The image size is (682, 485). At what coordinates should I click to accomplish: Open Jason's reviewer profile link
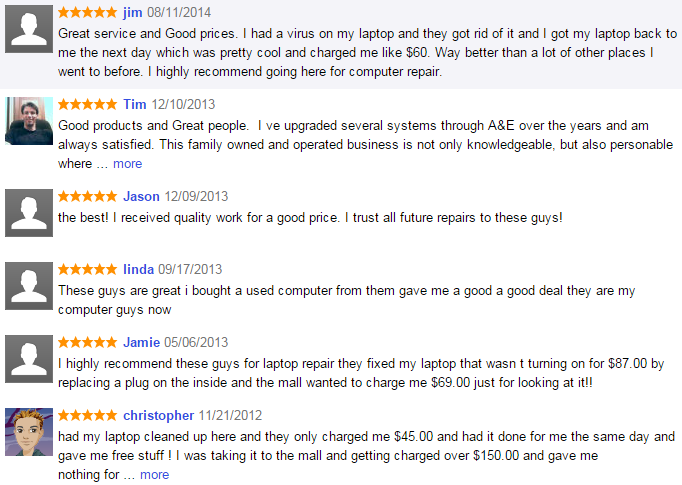coord(141,197)
